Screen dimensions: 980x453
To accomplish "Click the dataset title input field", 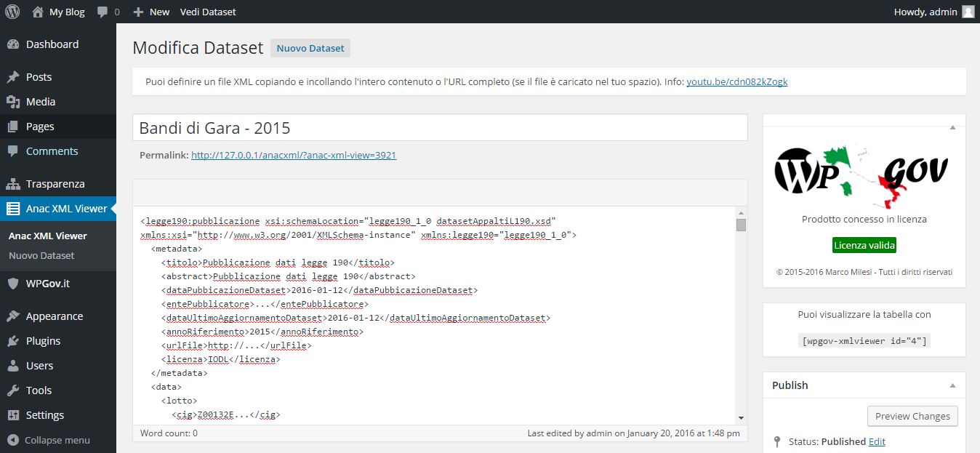I will coord(440,128).
